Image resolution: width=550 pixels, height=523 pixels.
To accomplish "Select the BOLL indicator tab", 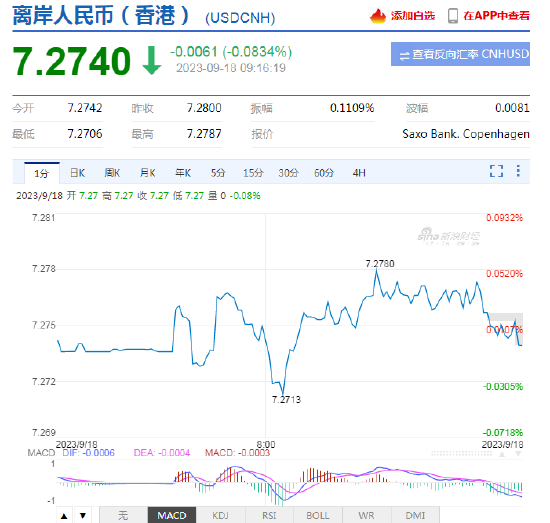I will click(318, 515).
